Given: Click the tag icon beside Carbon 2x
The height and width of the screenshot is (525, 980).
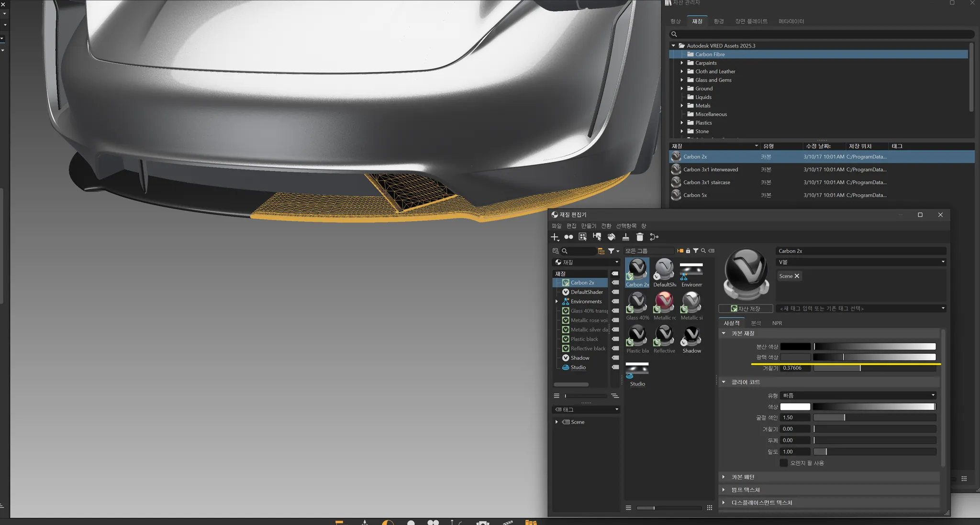Looking at the screenshot, I should click(x=615, y=283).
